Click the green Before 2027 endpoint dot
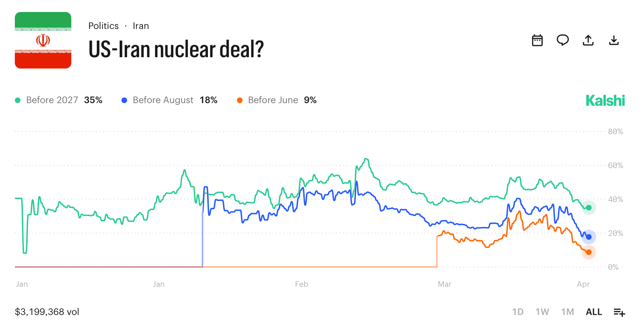 pos(589,208)
